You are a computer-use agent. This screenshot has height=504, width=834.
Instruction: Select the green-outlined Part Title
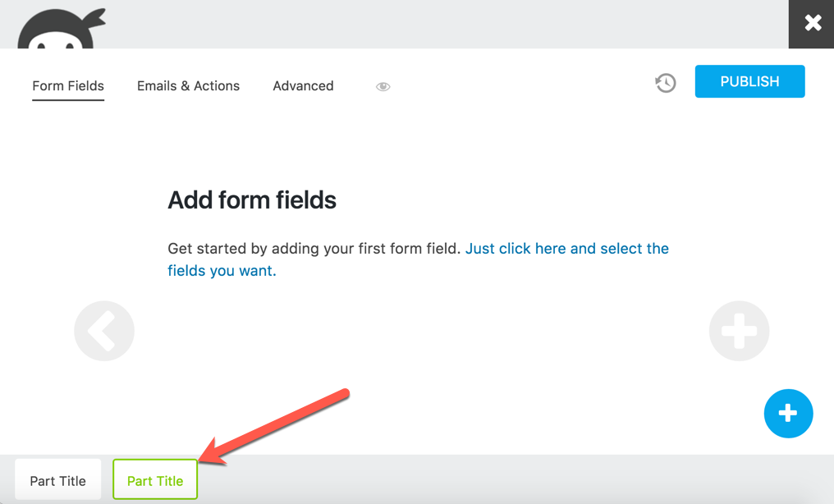(x=155, y=481)
